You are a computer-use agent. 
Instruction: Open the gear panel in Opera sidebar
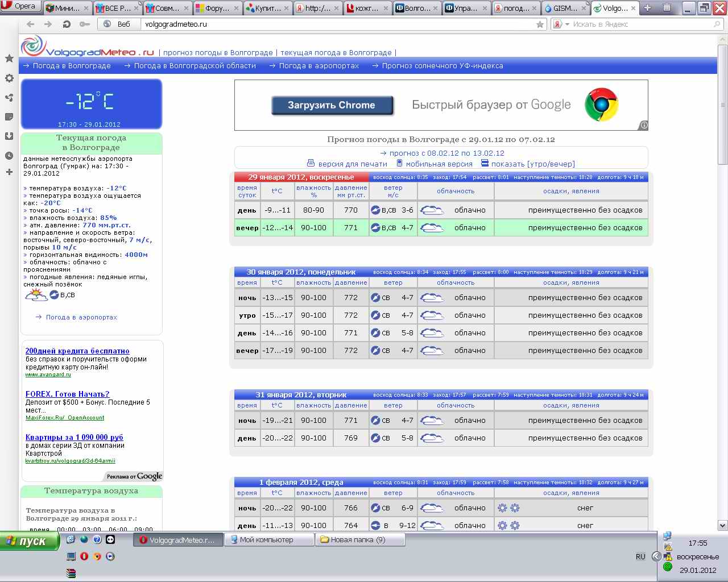pyautogui.click(x=9, y=78)
